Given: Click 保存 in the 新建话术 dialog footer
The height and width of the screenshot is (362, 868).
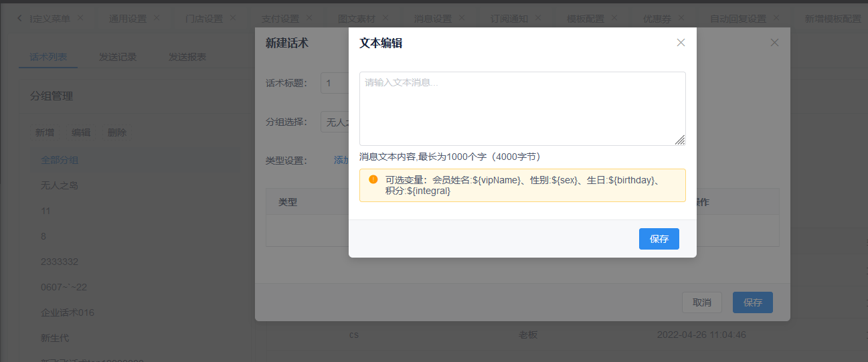Looking at the screenshot, I should [753, 302].
